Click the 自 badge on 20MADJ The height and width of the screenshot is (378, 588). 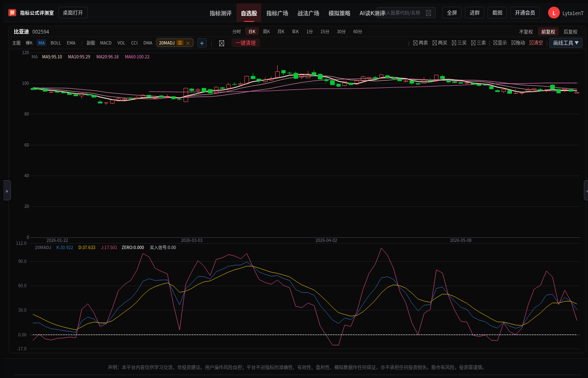pyautogui.click(x=180, y=43)
